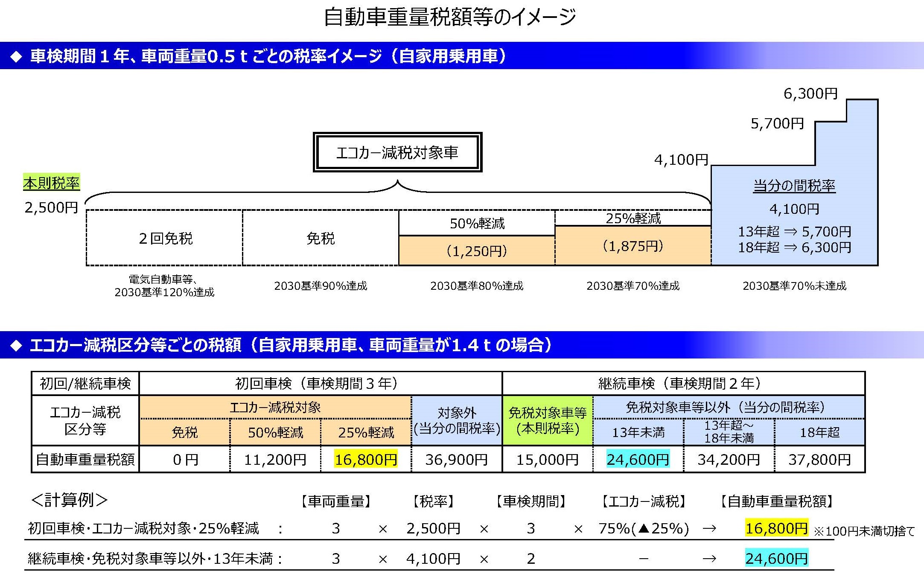
Task: Click the 継続車検・免税対象車等以外・13年未満 row label
Action: click(150, 558)
